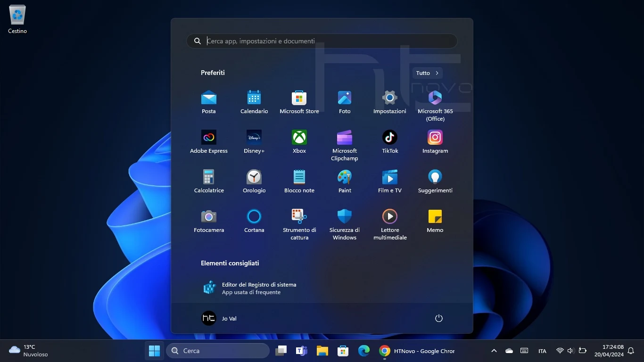
Task: Open the Xbox app
Action: click(299, 142)
